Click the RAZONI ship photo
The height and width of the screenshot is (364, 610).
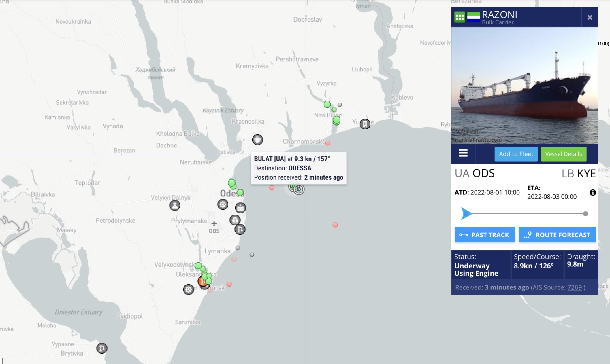pyautogui.click(x=525, y=86)
